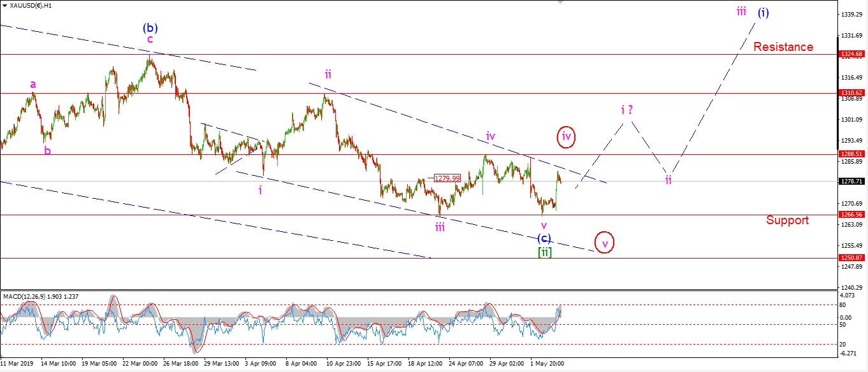Select the red circled v wave label

point(605,243)
